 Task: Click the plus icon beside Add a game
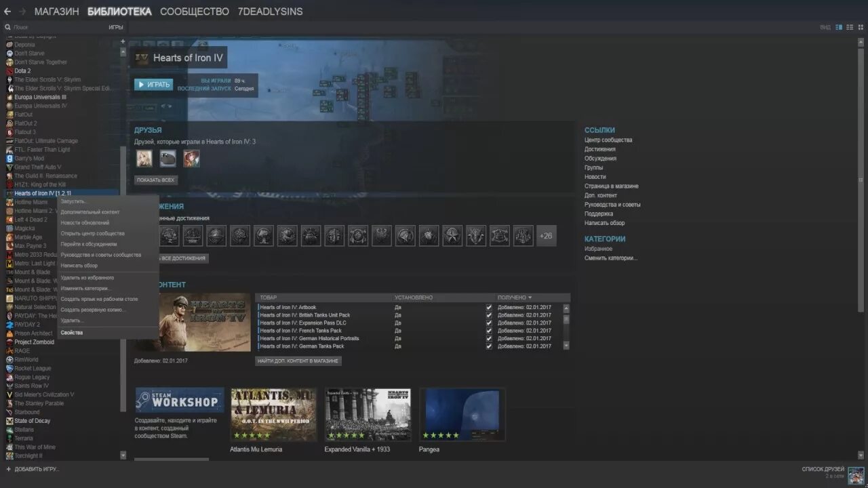coord(8,469)
